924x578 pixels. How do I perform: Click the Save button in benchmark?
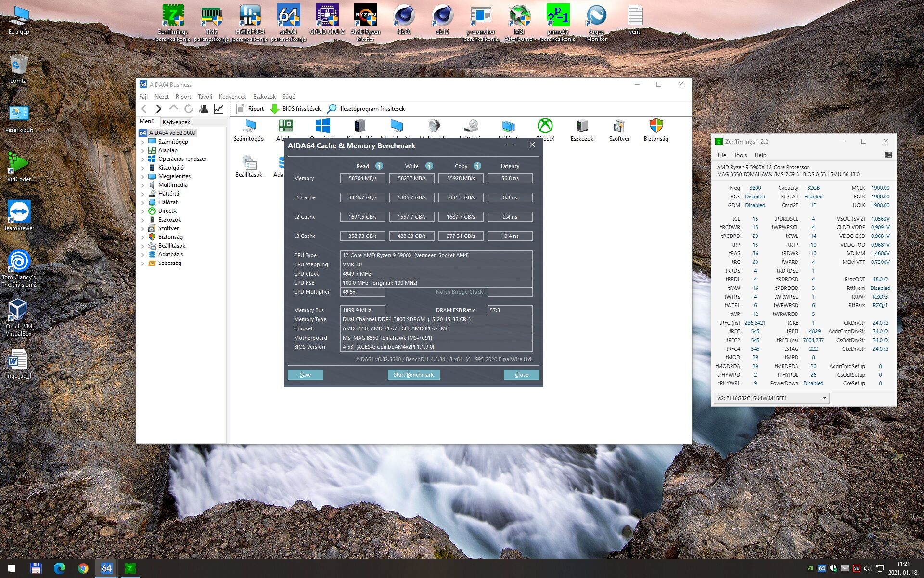click(305, 375)
